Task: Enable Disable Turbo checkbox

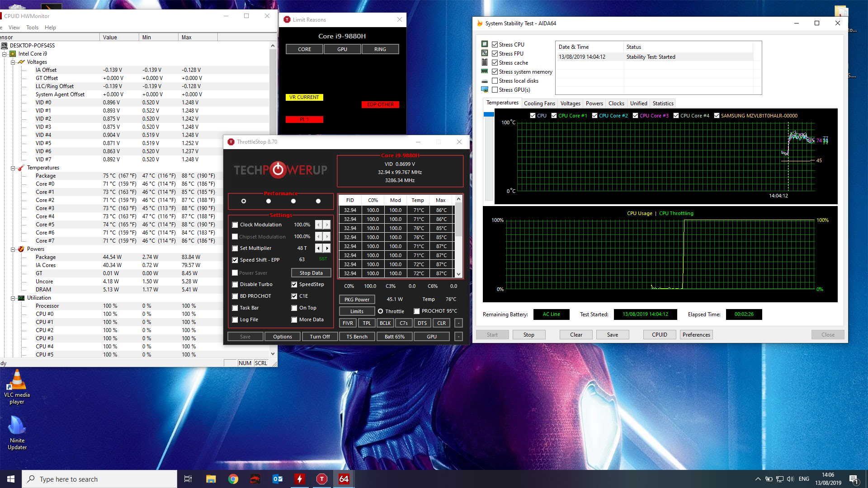Action: pos(235,284)
